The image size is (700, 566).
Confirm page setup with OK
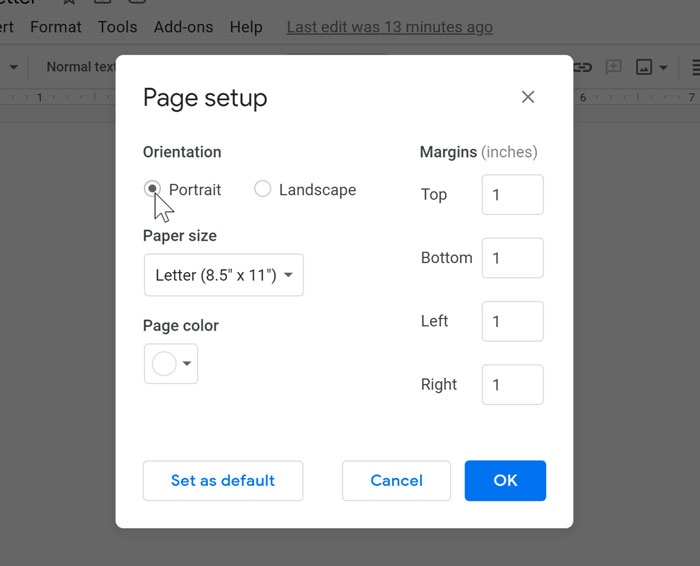pyautogui.click(x=505, y=480)
